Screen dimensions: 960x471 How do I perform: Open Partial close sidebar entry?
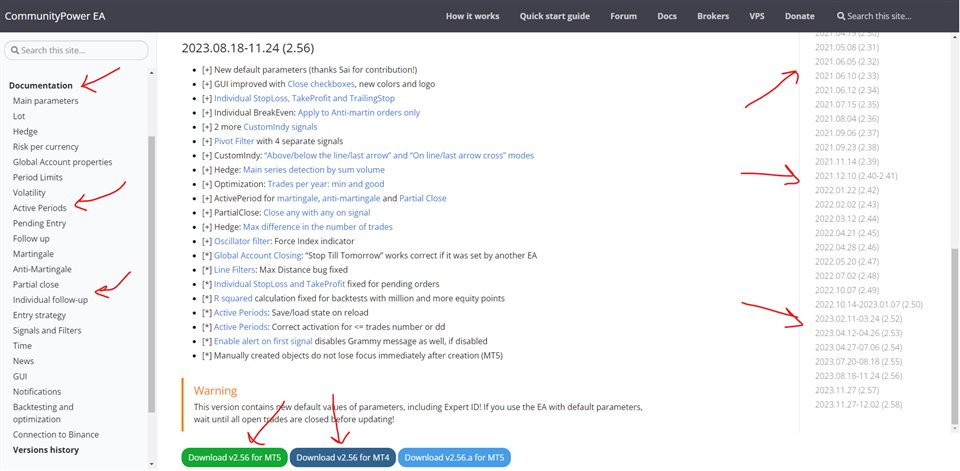pos(36,285)
